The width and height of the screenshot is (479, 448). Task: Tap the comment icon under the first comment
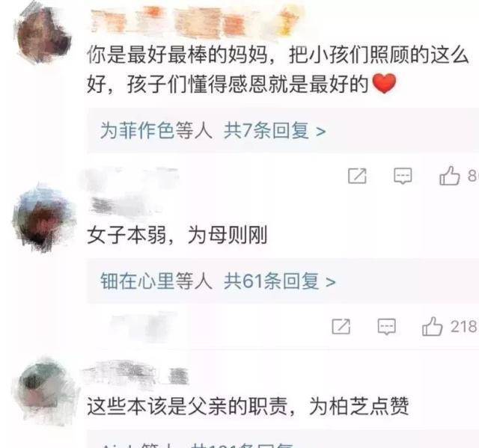point(403,176)
